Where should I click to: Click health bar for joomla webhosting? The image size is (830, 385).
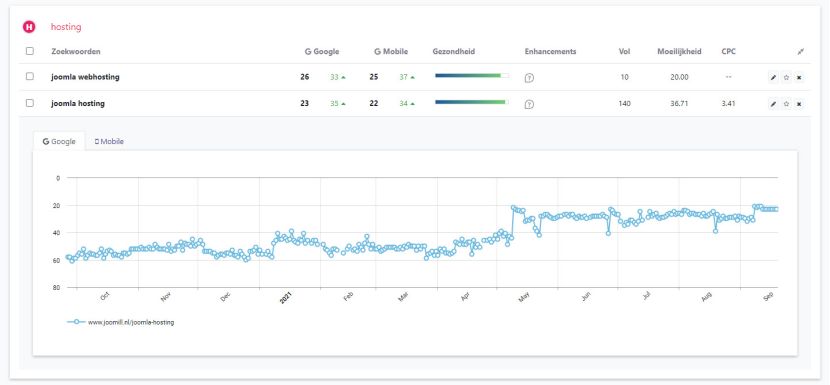472,76
